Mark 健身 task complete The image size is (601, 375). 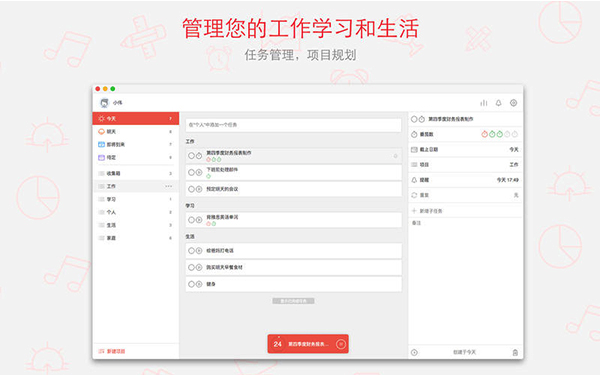pyautogui.click(x=191, y=285)
